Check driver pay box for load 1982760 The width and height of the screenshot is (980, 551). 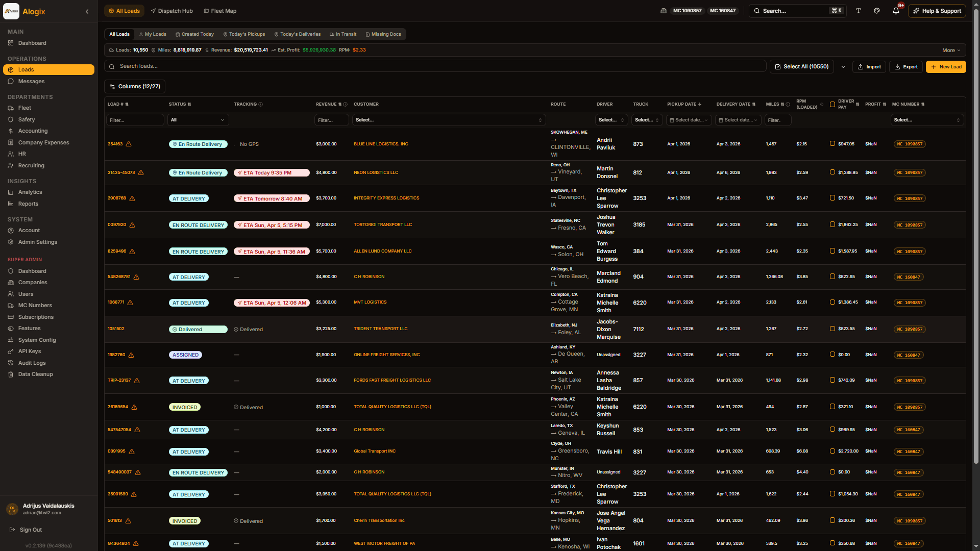(832, 355)
